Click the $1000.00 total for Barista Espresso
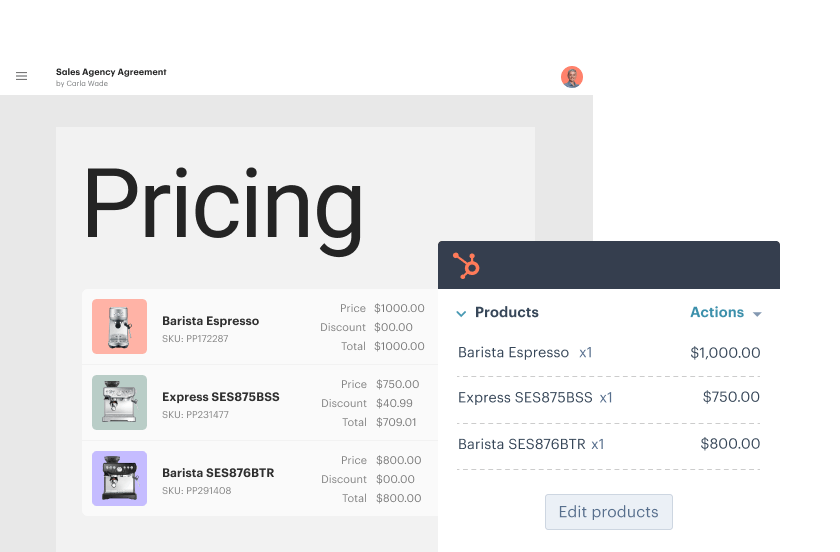The width and height of the screenshot is (840, 552). click(x=399, y=346)
